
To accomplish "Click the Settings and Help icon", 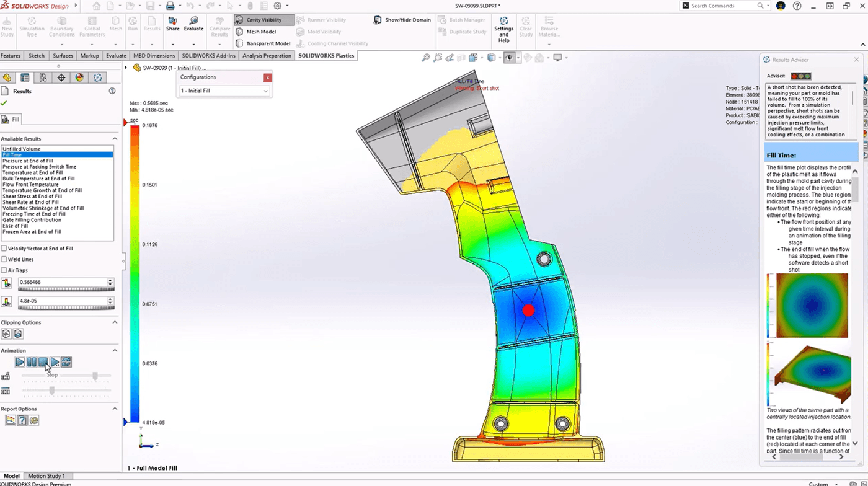I will (x=504, y=29).
